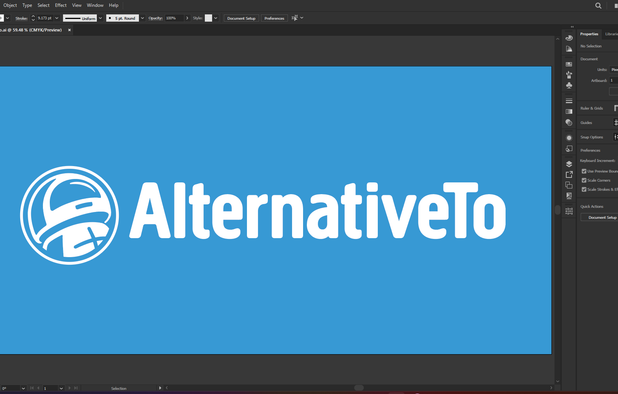
Task: Switch to the Properties tab
Action: pos(589,34)
